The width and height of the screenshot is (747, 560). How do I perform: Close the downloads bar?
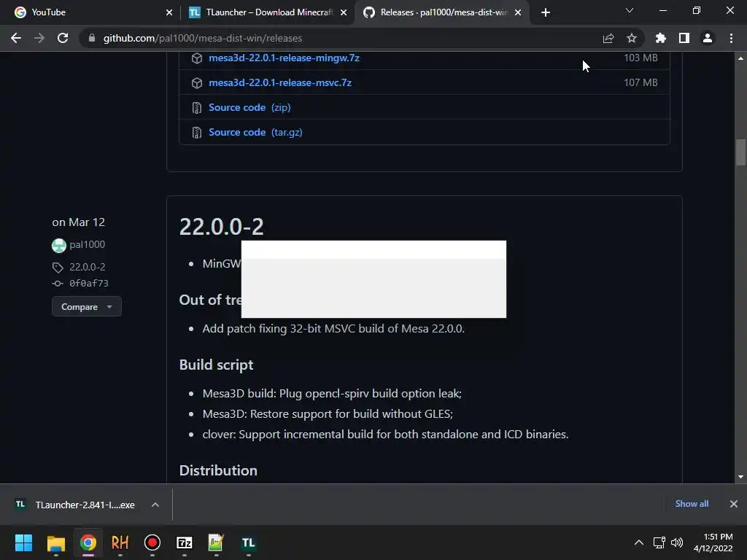[x=734, y=504]
